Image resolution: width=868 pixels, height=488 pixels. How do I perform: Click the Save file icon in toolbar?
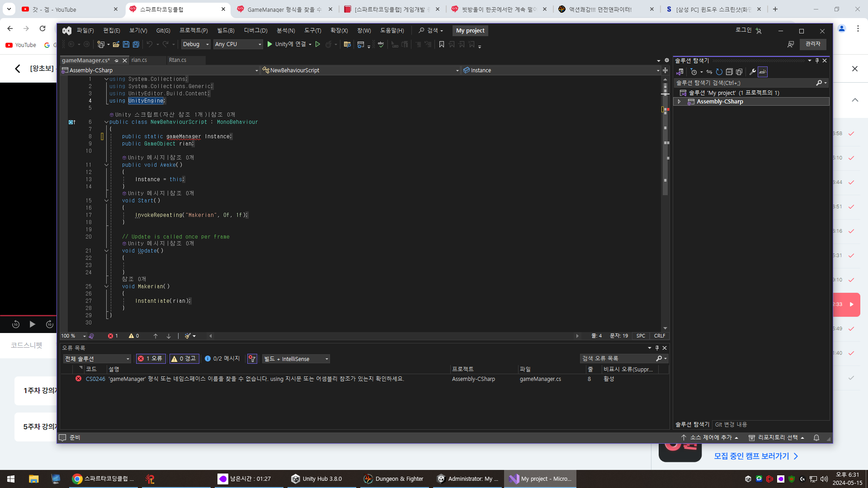pyautogui.click(x=126, y=44)
